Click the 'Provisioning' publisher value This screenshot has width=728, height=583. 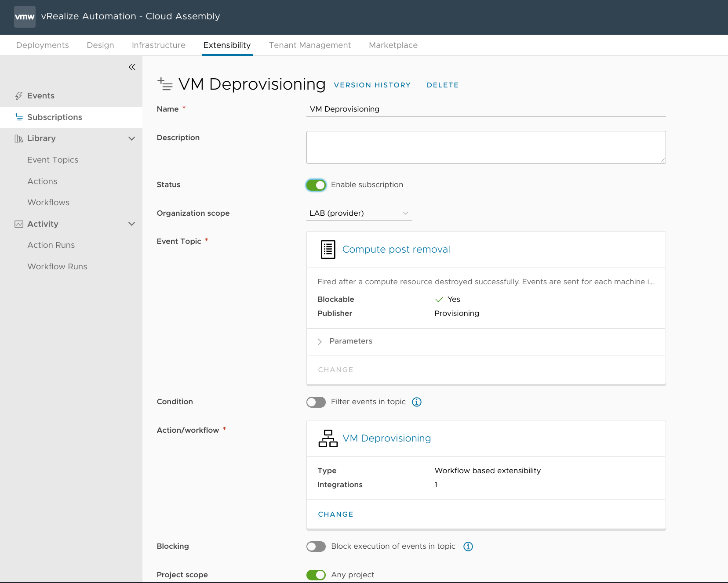[x=457, y=313]
